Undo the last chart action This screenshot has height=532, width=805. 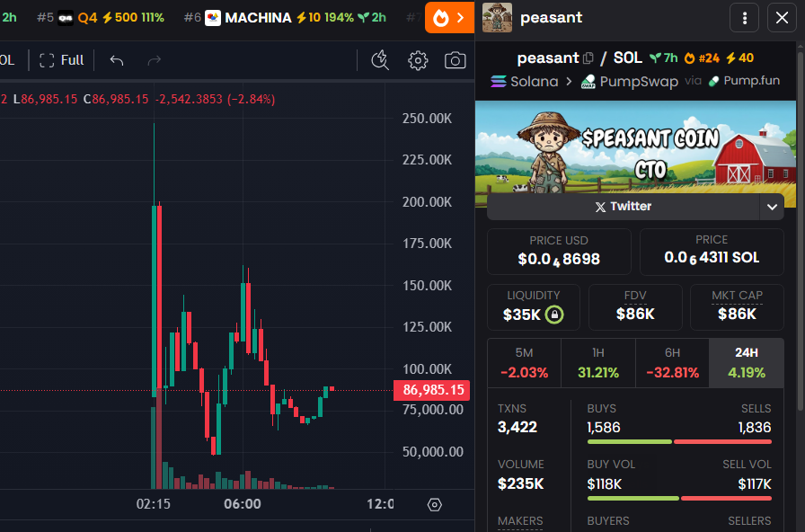[x=117, y=60]
